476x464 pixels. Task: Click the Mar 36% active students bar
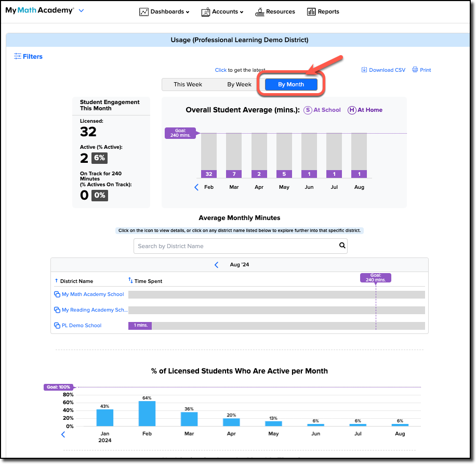coord(189,419)
